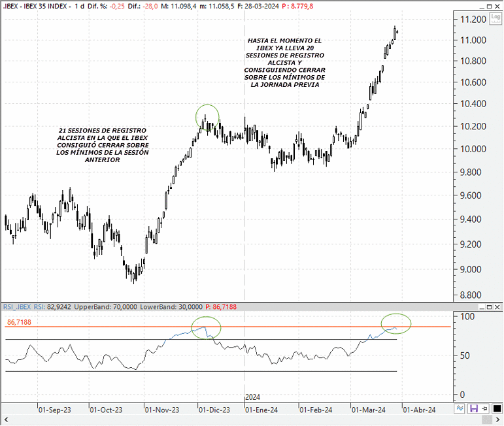This screenshot has width=504, height=426.
Task: Click the 'LowerBand: 30,0000' value
Action: point(171,307)
